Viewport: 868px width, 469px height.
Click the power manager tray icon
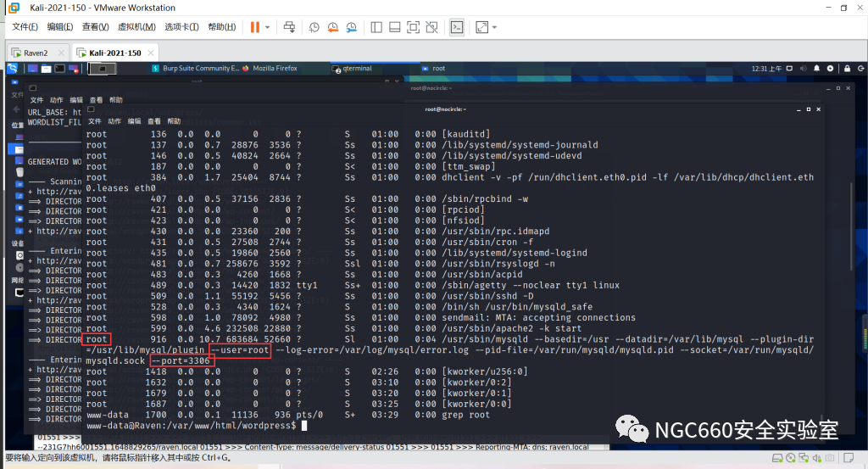click(x=830, y=69)
